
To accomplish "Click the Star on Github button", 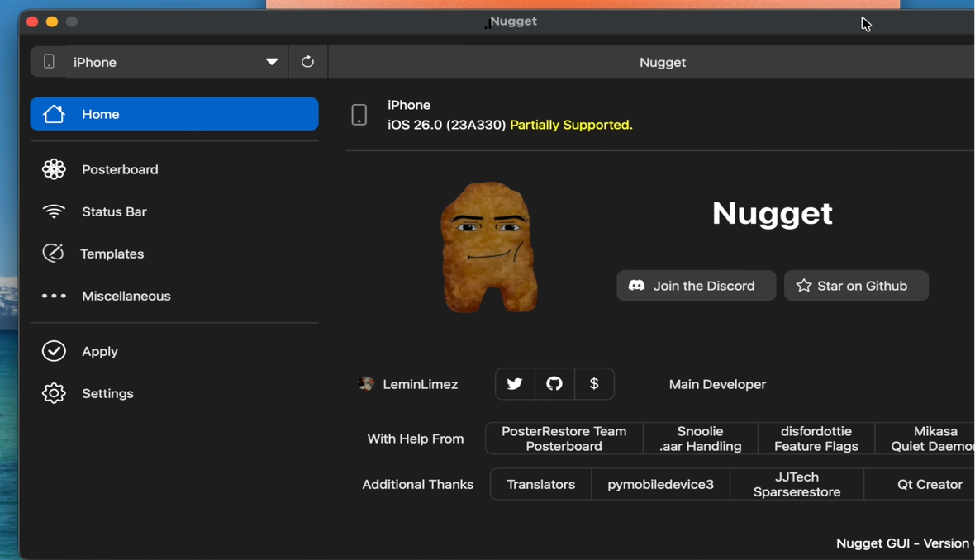I will point(856,285).
